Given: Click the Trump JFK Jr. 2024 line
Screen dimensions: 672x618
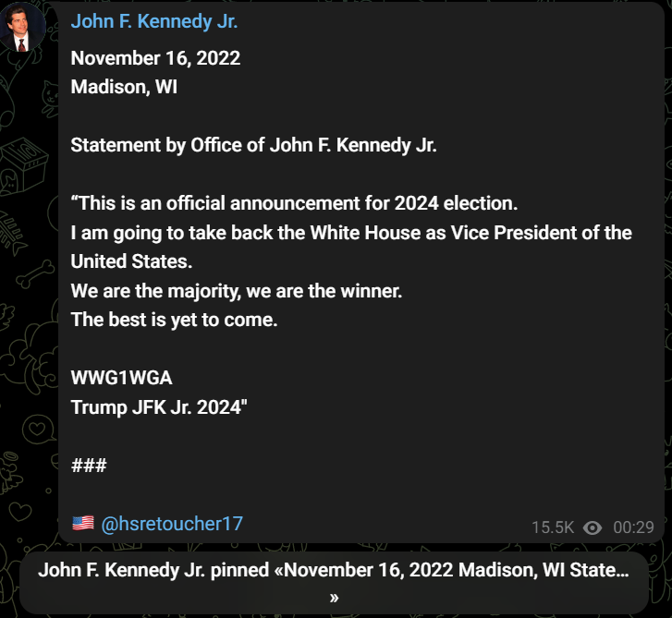Looking at the screenshot, I should (x=159, y=407).
